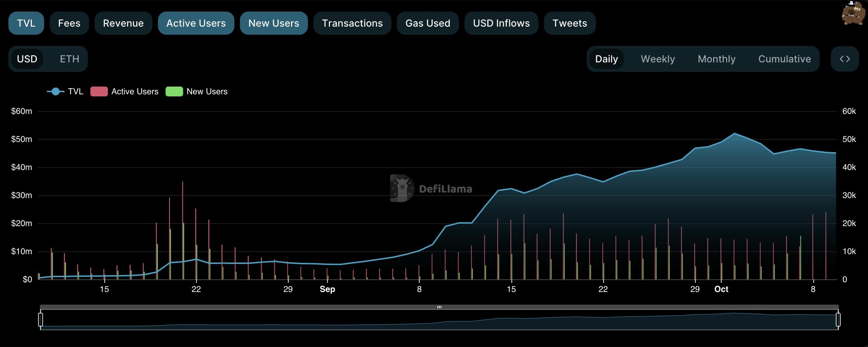
Task: Switch denomination to ETH
Action: (69, 59)
